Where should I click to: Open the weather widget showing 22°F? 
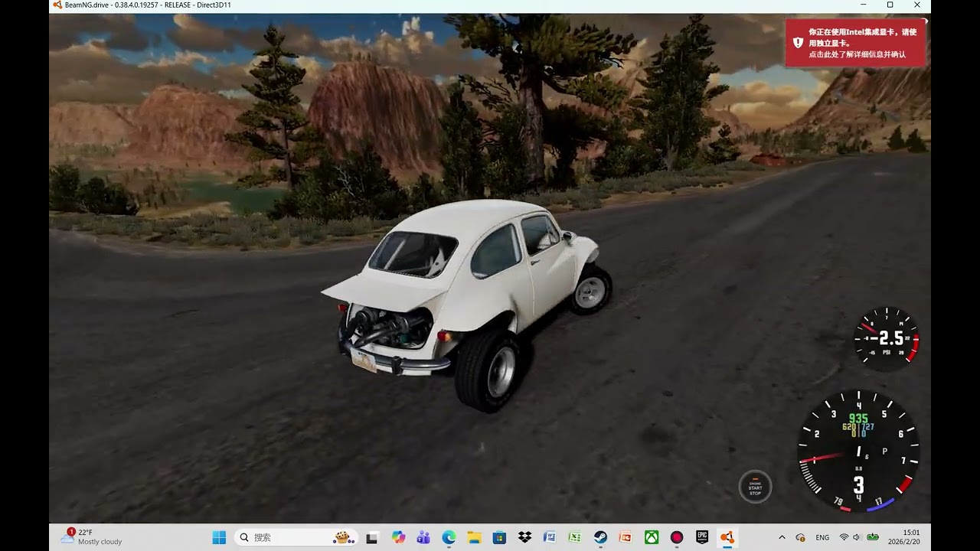92,537
